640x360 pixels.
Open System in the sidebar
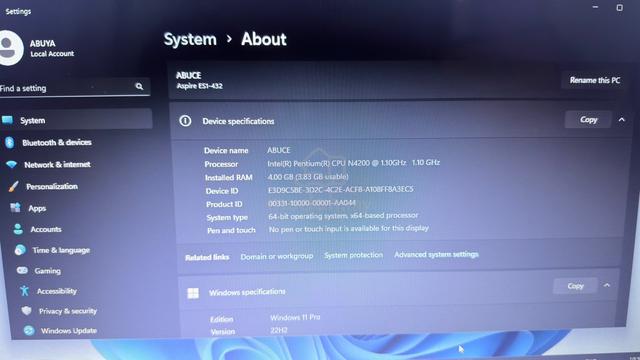click(76, 120)
